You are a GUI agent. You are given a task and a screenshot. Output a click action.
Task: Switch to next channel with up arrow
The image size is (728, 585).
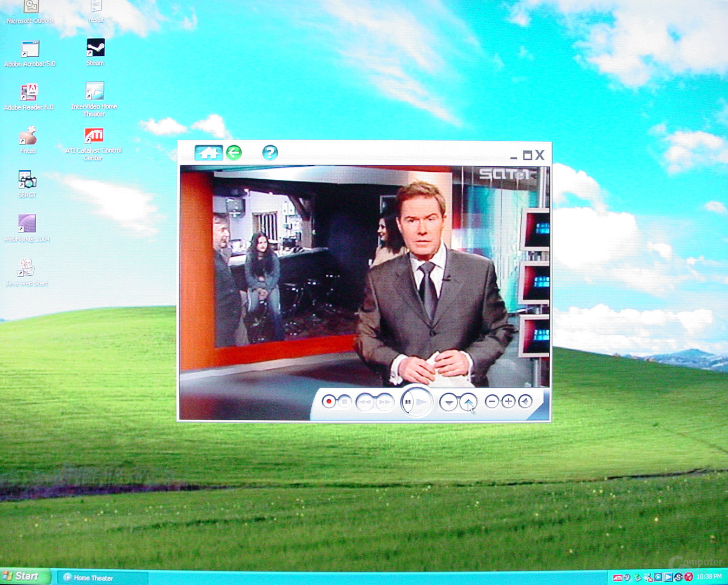point(468,402)
